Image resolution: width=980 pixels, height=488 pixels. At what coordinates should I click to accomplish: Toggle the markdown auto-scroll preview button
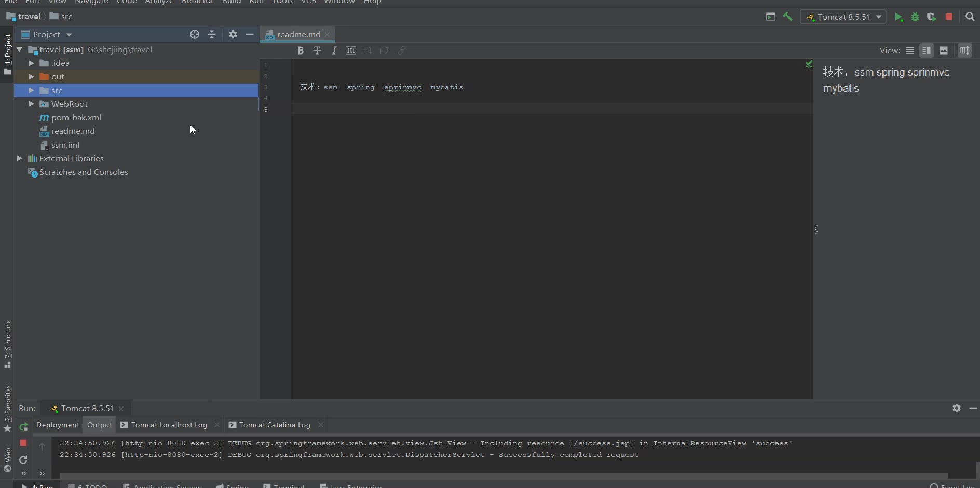(964, 50)
